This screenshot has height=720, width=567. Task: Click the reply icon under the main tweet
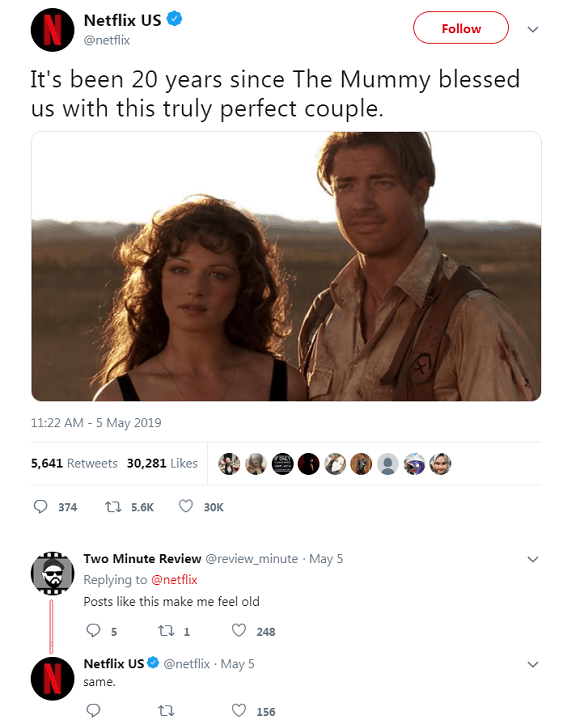[x=40, y=506]
